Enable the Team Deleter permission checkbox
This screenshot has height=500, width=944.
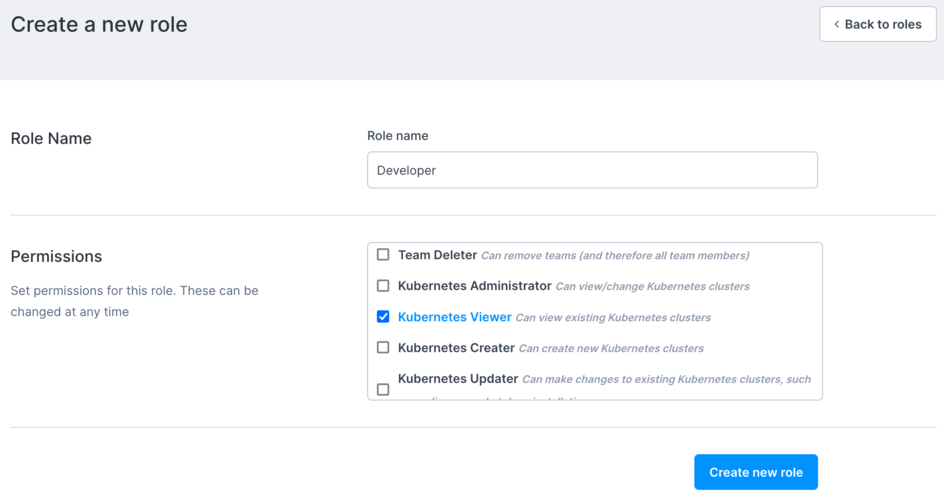383,255
